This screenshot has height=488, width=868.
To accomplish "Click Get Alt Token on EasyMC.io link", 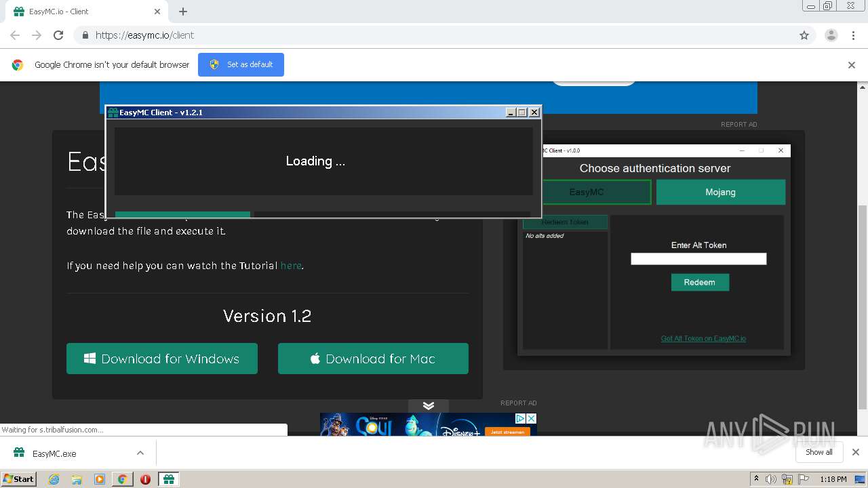I will [703, 338].
